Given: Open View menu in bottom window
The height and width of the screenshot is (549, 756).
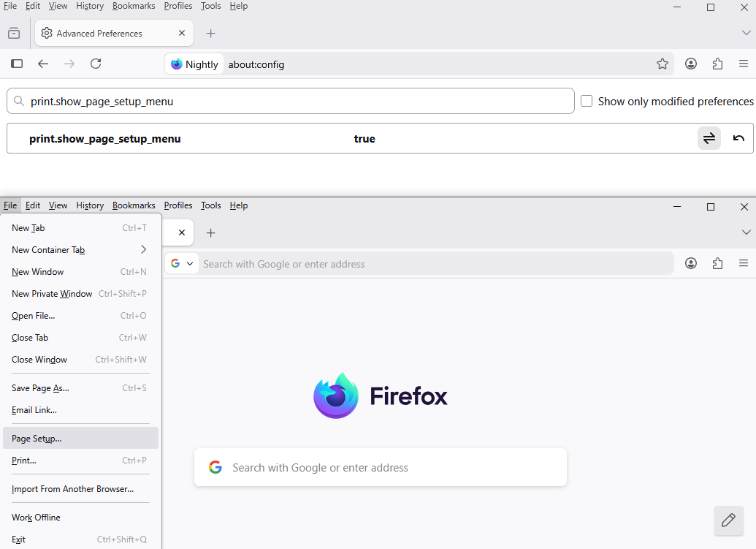Looking at the screenshot, I should pos(58,205).
